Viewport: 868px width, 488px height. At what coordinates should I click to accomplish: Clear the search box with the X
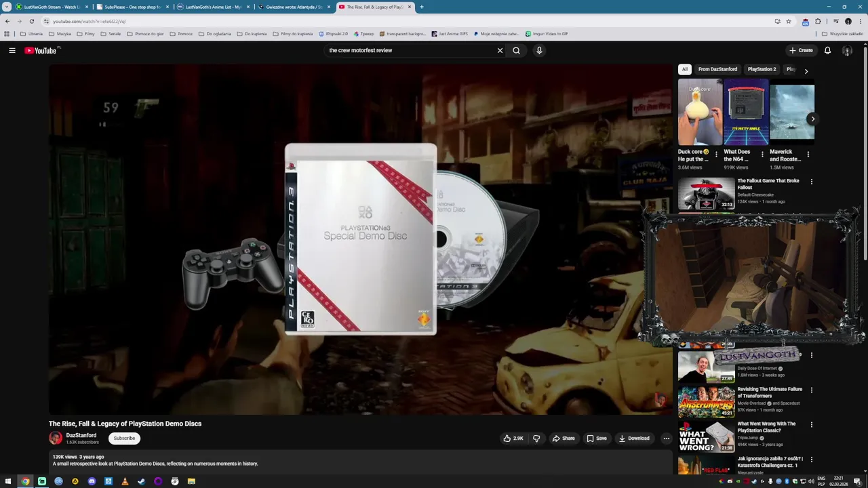[500, 50]
